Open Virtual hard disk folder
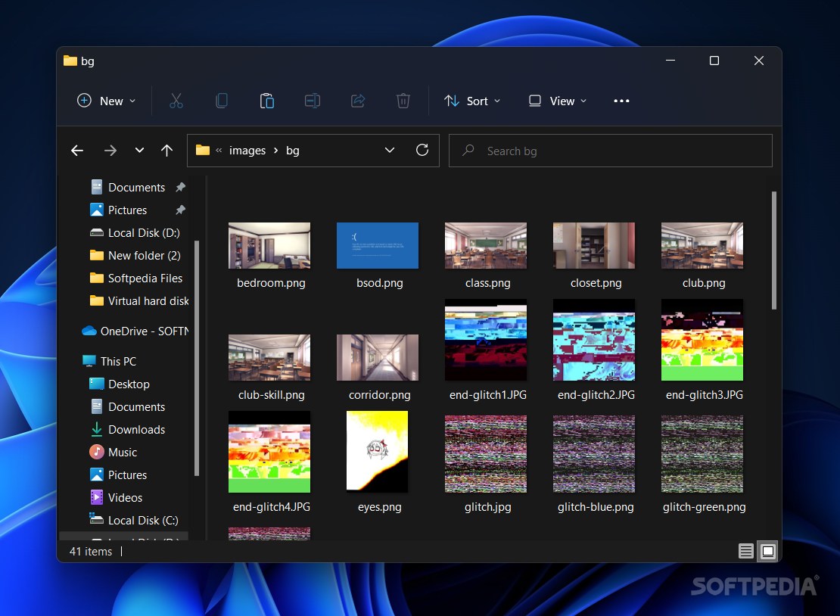840x616 pixels. click(x=138, y=301)
